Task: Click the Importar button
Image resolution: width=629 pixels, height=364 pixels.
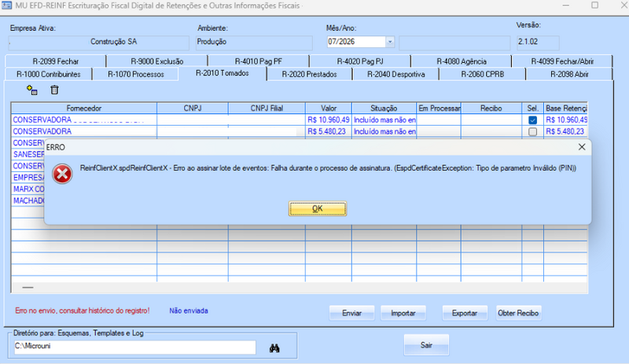Action: coord(403,313)
